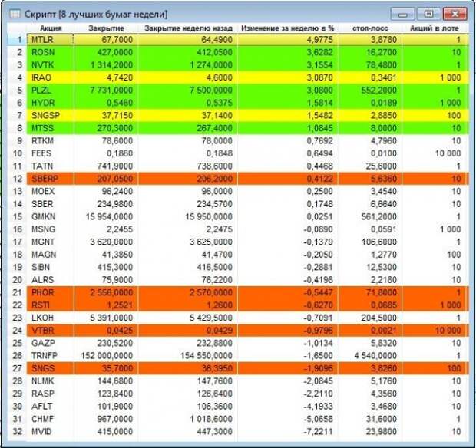
Task: Select the MVID ticker cell
Action: (51, 432)
